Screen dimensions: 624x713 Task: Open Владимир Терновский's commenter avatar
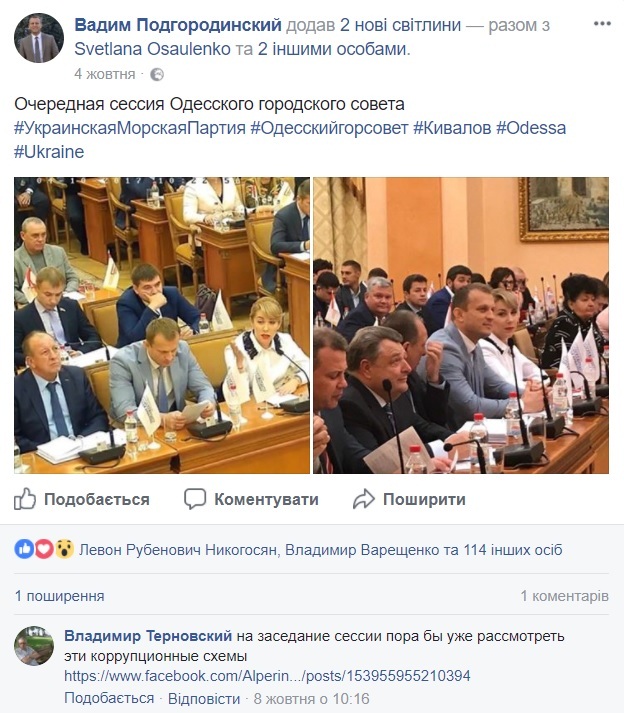pyautogui.click(x=34, y=646)
